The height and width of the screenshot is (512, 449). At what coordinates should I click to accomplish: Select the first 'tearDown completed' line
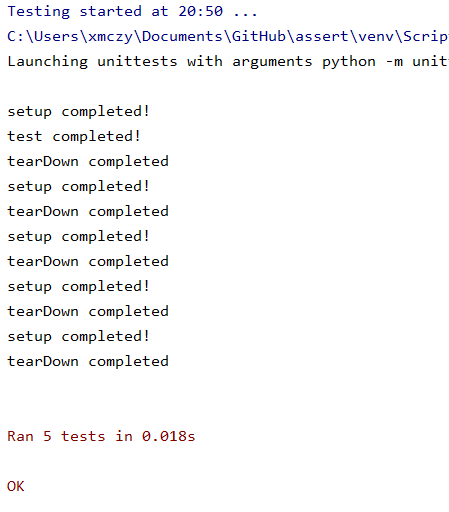click(x=88, y=162)
